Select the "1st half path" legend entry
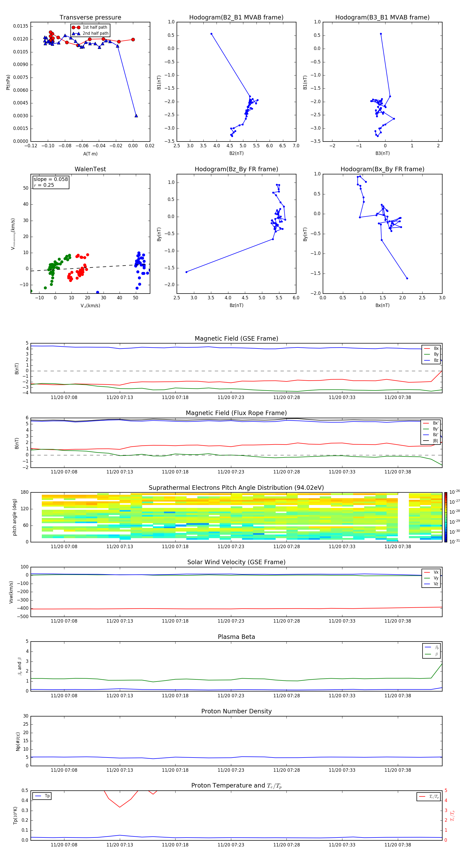The image size is (473, 868). click(x=90, y=27)
